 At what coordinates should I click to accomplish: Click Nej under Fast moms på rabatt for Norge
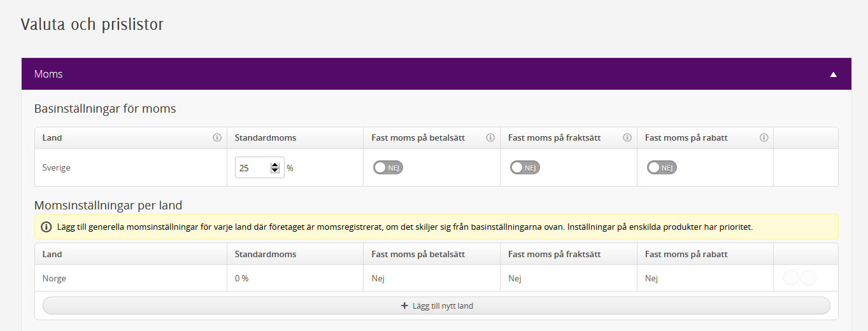651,279
